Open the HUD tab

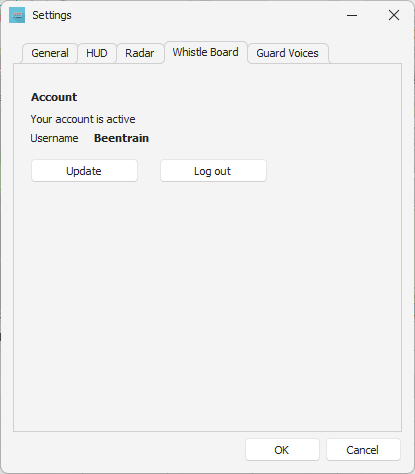pos(97,53)
